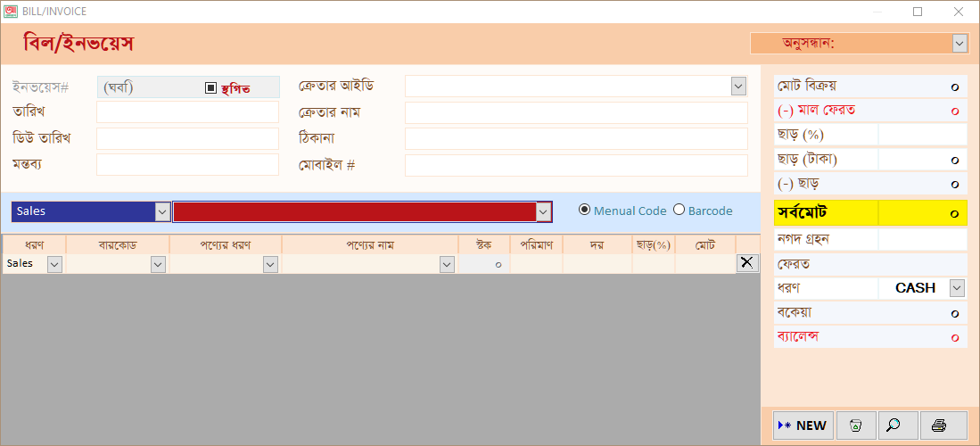This screenshot has height=446, width=980.
Task: Open the CASH payment type dropdown
Action: tap(957, 288)
